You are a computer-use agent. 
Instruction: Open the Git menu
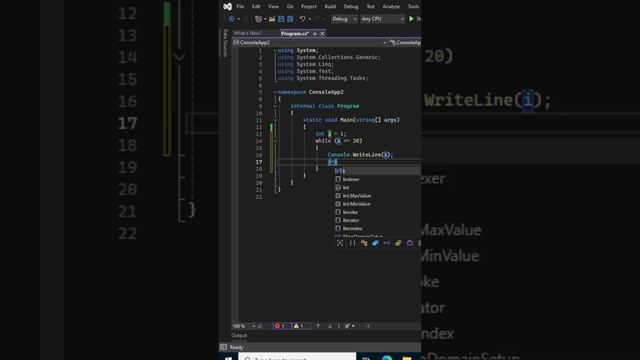(290, 7)
